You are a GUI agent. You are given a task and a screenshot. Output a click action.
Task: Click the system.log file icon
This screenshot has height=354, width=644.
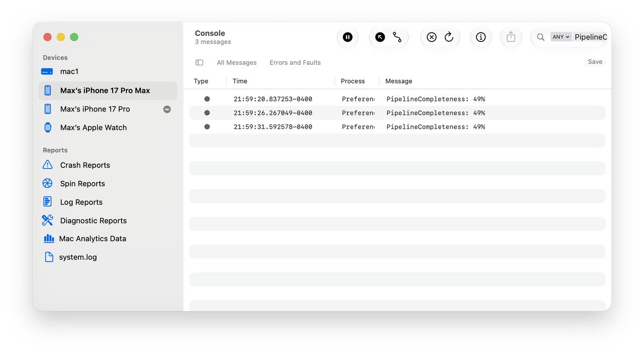click(49, 257)
